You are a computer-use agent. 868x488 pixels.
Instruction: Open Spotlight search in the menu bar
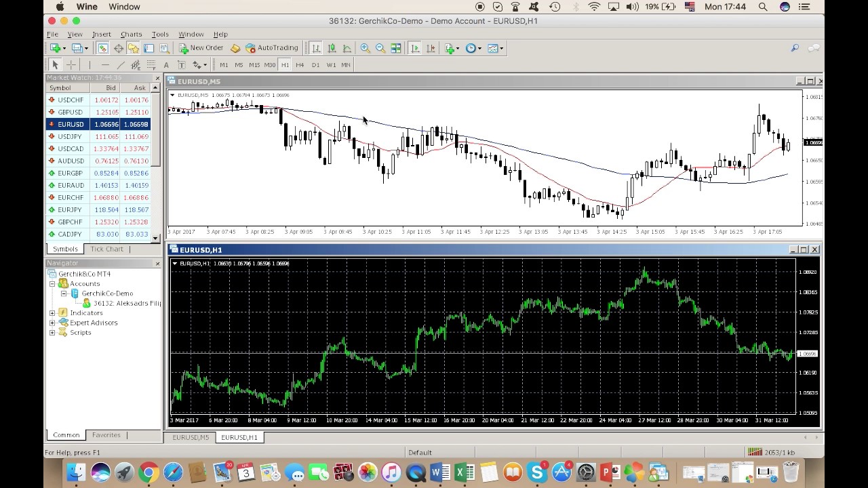point(763,7)
